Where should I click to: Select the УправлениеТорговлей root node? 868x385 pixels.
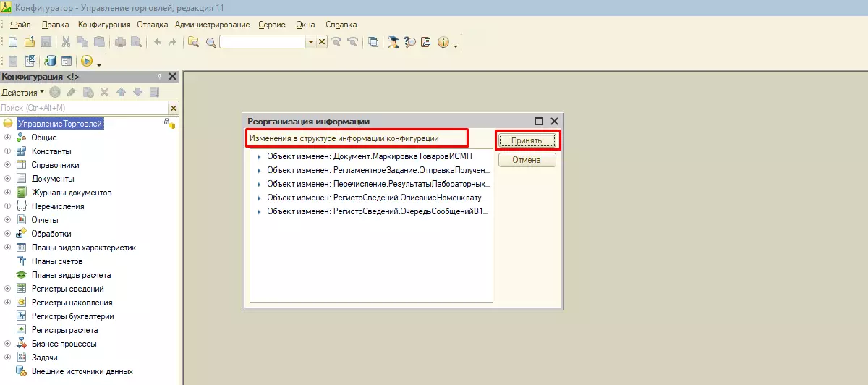click(x=60, y=124)
